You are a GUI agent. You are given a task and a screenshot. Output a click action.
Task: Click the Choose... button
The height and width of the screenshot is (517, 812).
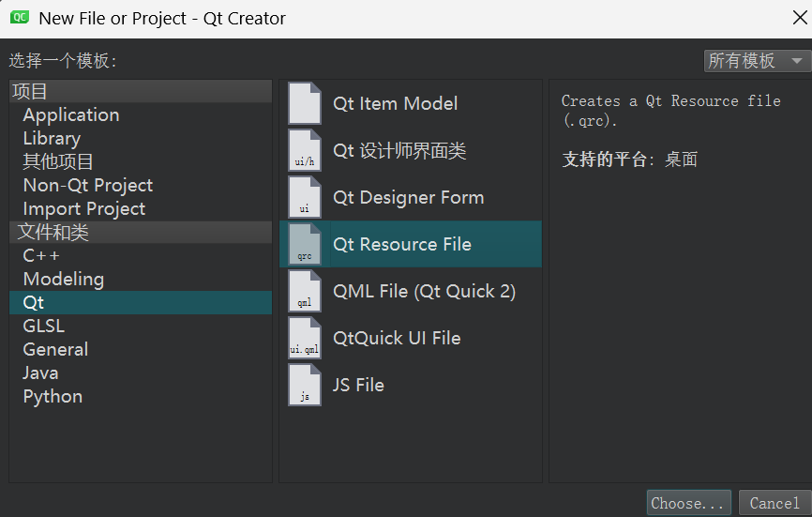point(688,503)
